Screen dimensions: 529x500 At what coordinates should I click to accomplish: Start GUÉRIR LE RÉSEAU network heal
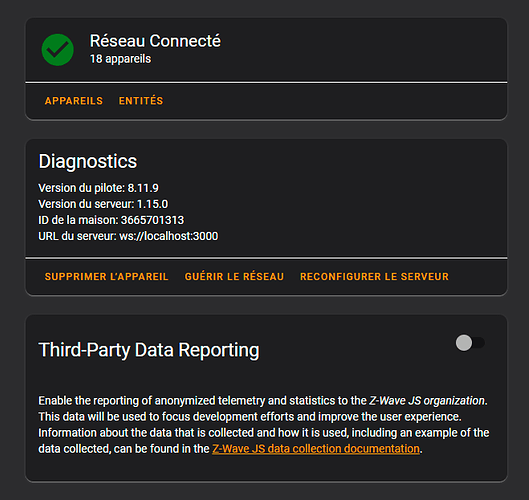[x=234, y=277]
